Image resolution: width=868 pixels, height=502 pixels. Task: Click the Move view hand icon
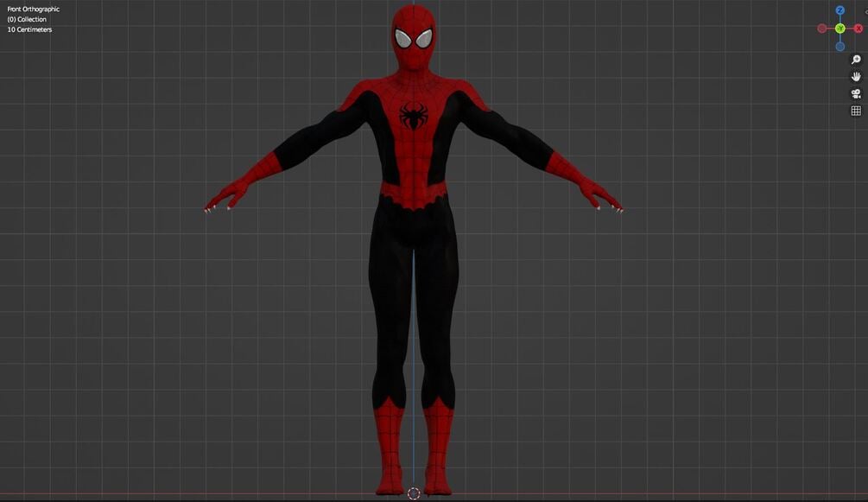tap(856, 76)
